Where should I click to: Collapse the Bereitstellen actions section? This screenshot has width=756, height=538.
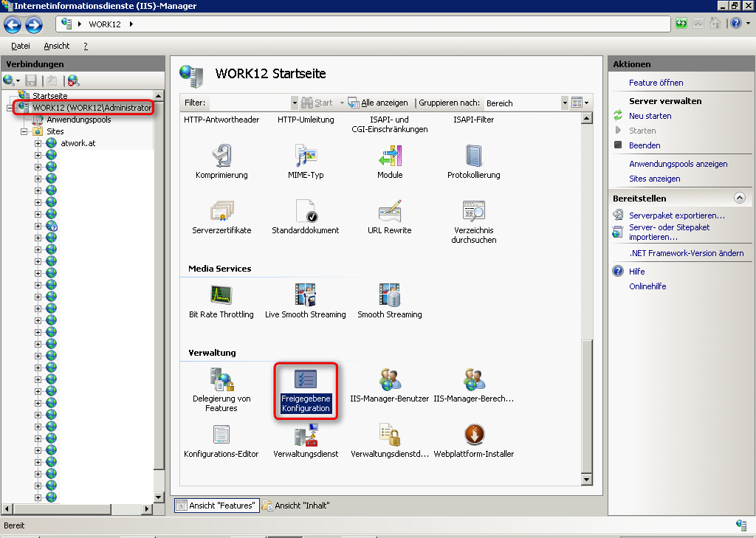click(739, 199)
